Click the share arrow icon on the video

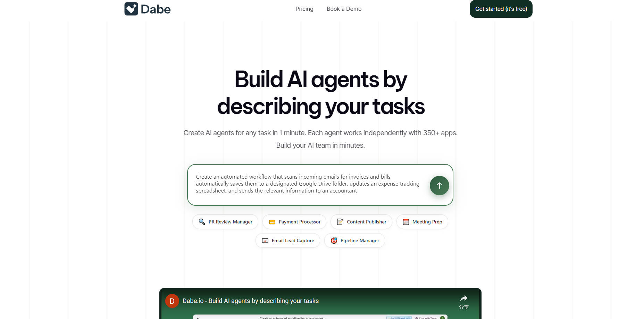coord(463,298)
